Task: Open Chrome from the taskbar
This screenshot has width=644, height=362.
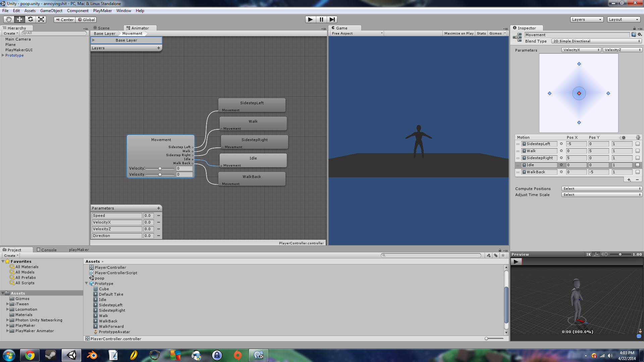Action: pyautogui.click(x=30, y=355)
